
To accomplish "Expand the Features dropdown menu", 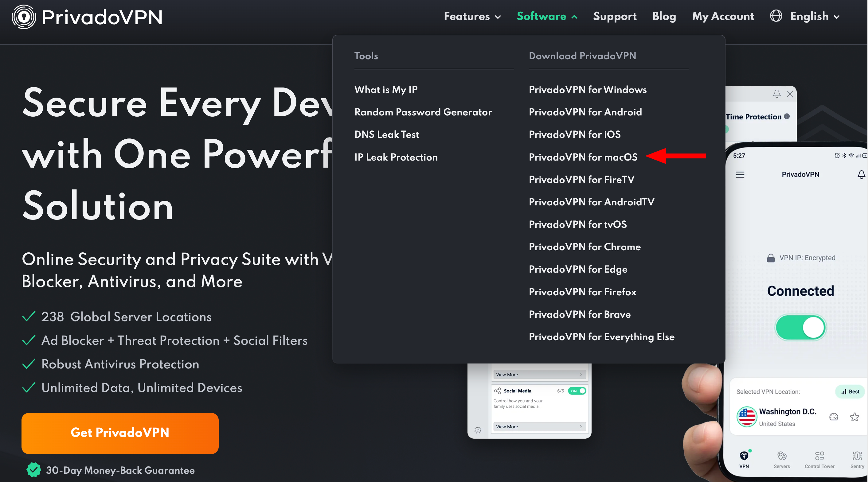I will tap(472, 16).
